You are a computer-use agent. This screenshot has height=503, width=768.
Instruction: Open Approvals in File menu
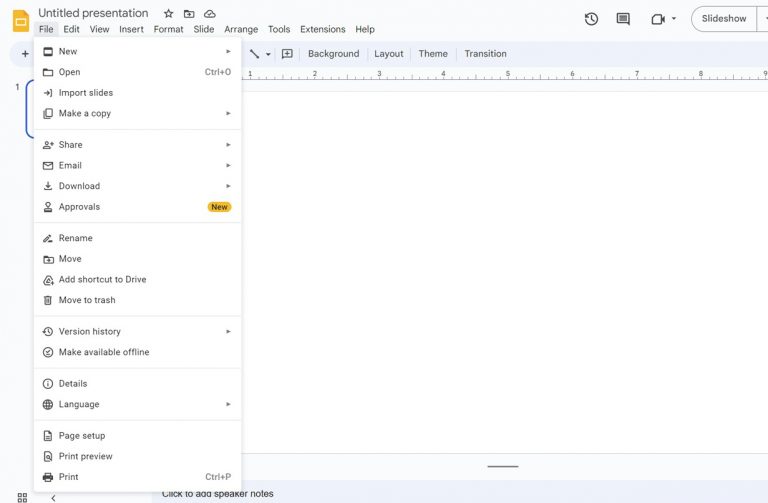(138, 207)
